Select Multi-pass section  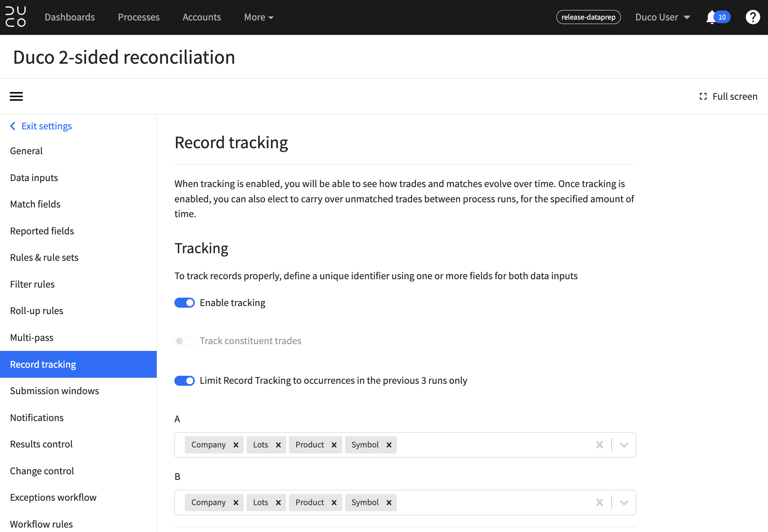tap(78, 338)
